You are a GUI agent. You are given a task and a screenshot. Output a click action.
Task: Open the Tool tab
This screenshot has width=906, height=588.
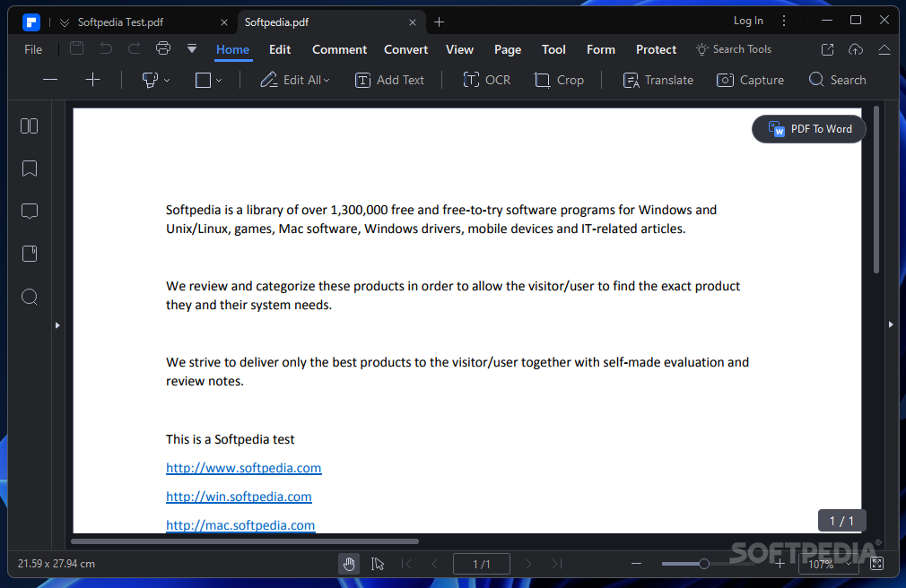(553, 49)
